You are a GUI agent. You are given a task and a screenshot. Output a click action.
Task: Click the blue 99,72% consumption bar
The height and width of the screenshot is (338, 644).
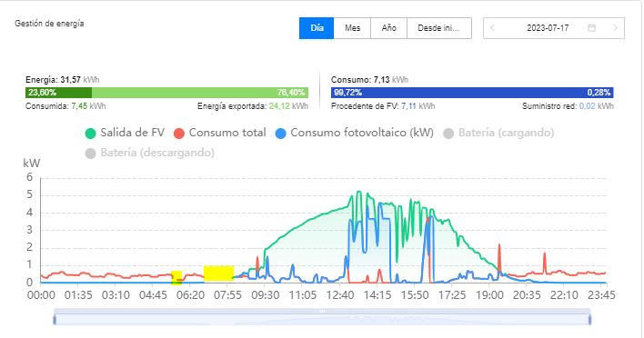click(x=471, y=93)
